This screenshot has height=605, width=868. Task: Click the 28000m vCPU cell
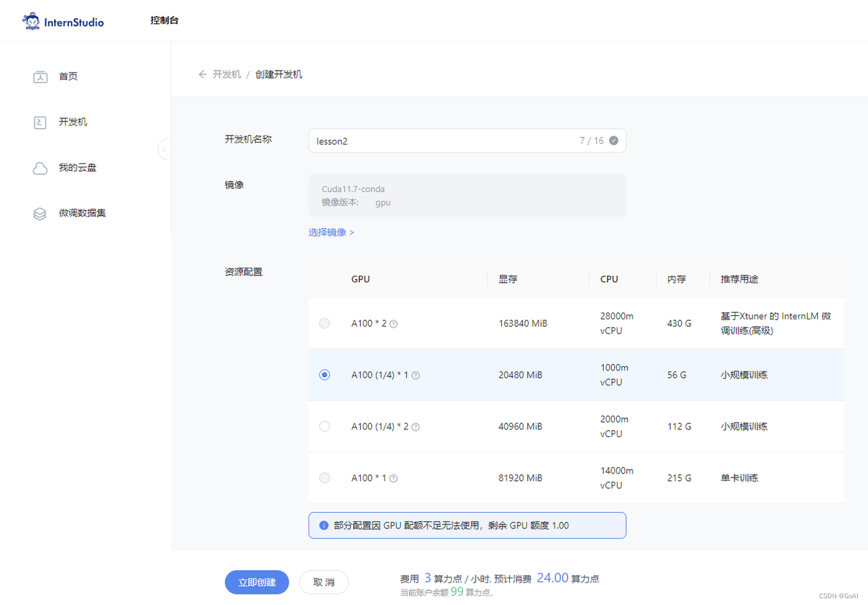617,324
